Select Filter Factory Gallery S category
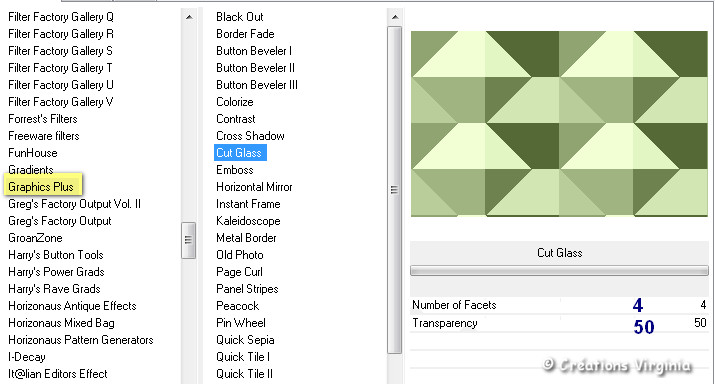The image size is (715, 384). pos(60,51)
